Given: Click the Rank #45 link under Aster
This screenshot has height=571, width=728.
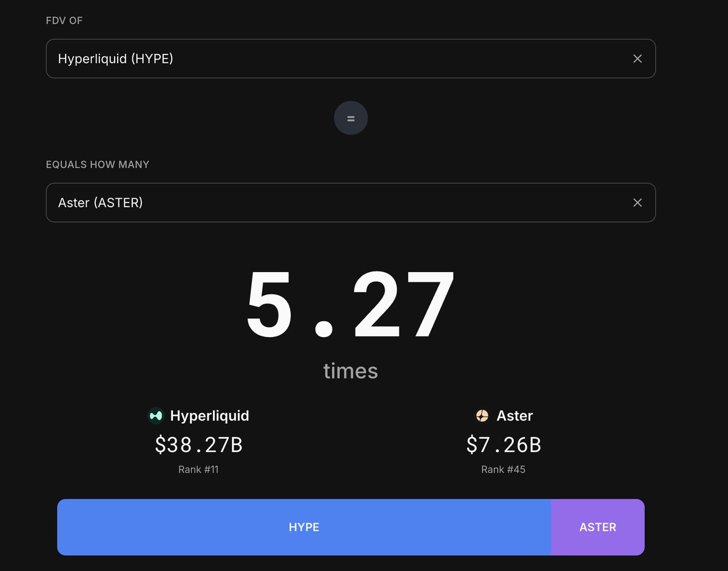Looking at the screenshot, I should pos(502,469).
